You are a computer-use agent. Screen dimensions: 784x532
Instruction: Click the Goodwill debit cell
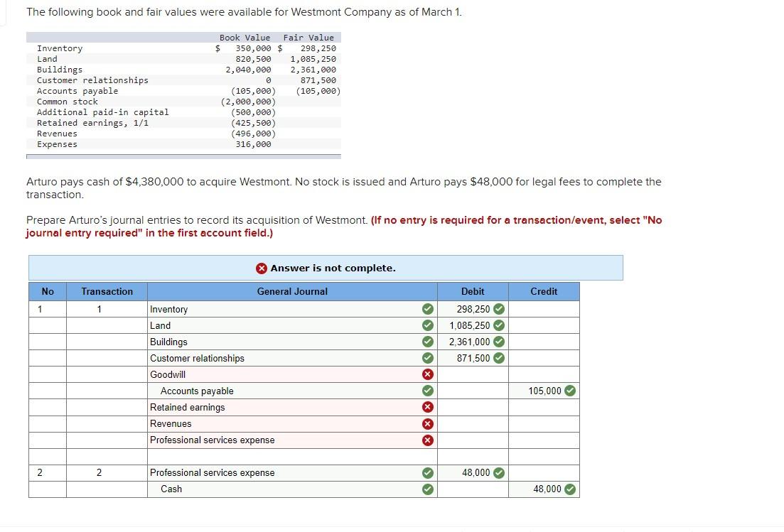[473, 374]
